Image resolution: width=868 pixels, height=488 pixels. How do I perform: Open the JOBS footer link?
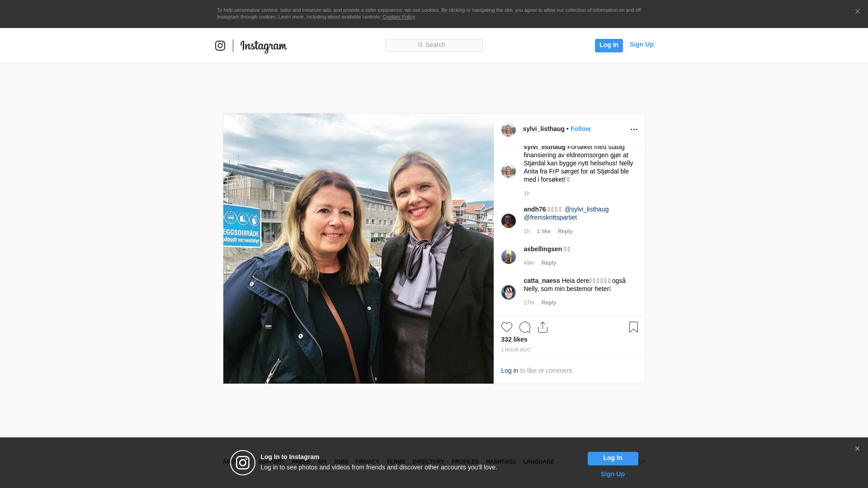(x=341, y=462)
